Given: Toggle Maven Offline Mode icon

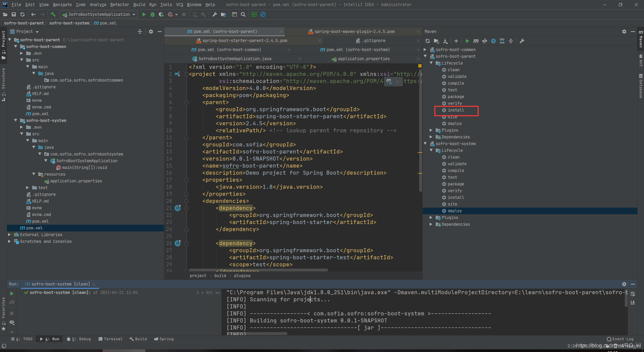Looking at the screenshot, I should [x=485, y=41].
